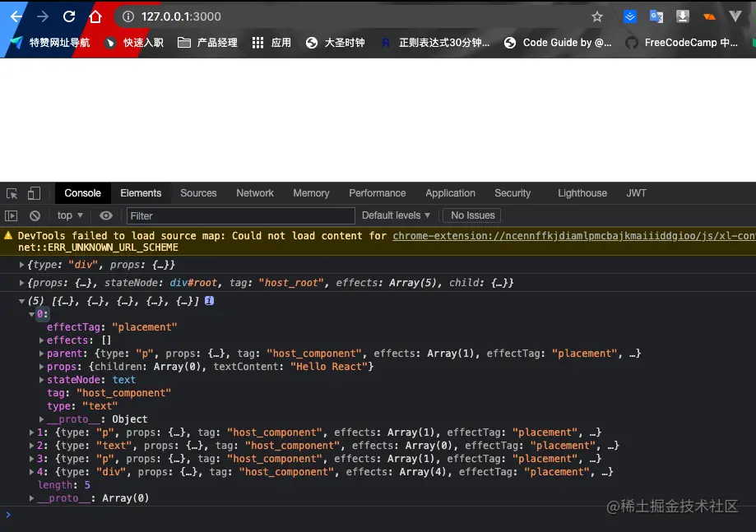Expand the parent property object
This screenshot has height=532, width=756.
click(x=41, y=354)
